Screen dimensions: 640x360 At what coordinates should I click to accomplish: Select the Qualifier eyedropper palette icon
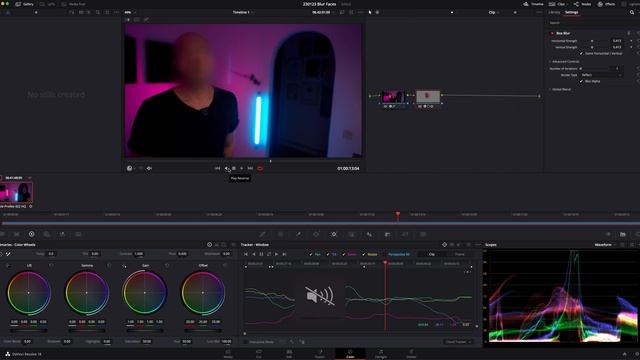[x=298, y=234]
